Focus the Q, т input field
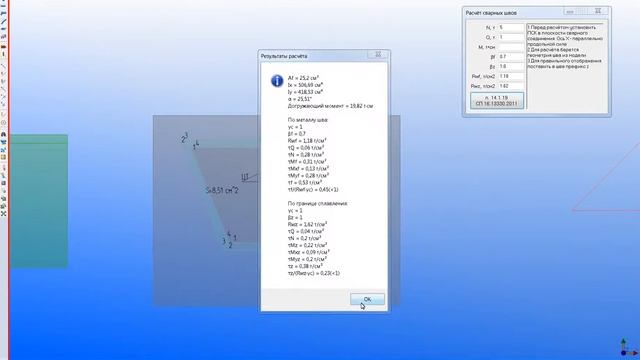 click(511, 37)
